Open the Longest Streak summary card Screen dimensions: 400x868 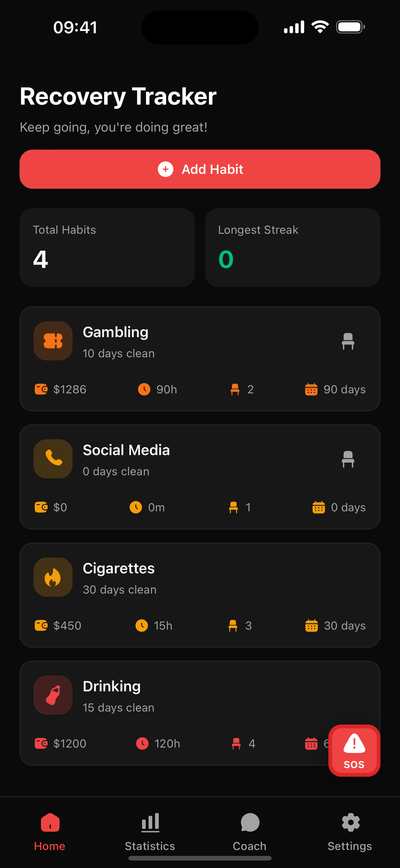[x=292, y=247]
